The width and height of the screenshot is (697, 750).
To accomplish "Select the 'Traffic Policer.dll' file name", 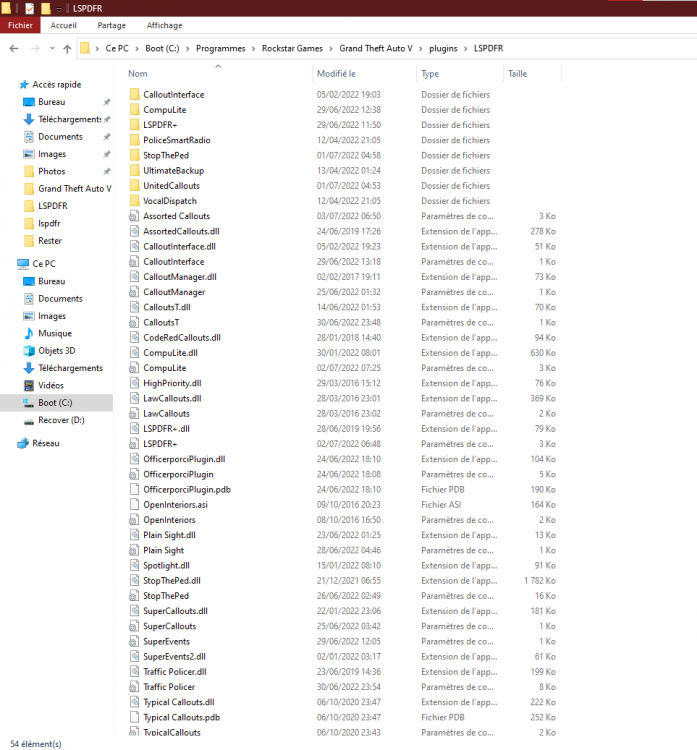I will [175, 672].
